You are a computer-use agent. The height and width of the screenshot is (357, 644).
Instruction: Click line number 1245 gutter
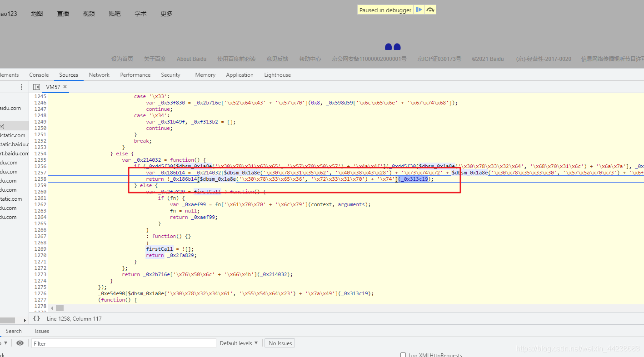click(x=40, y=96)
